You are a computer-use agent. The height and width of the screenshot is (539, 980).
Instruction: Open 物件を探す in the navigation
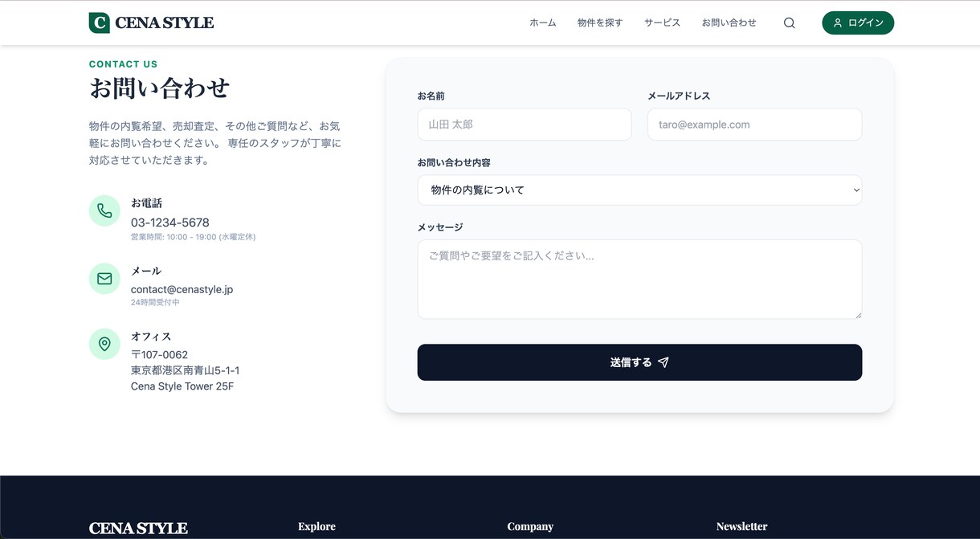(600, 23)
